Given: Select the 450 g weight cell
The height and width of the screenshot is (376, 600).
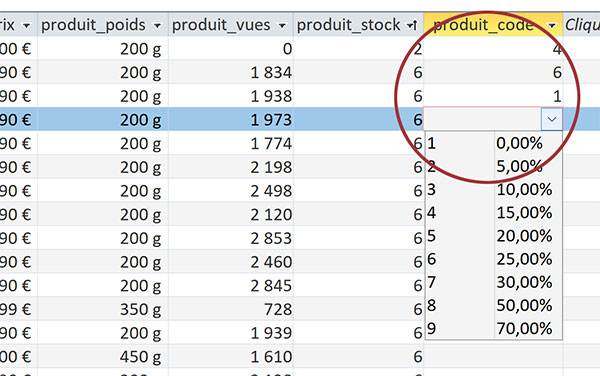Looking at the screenshot, I should pyautogui.click(x=103, y=356).
